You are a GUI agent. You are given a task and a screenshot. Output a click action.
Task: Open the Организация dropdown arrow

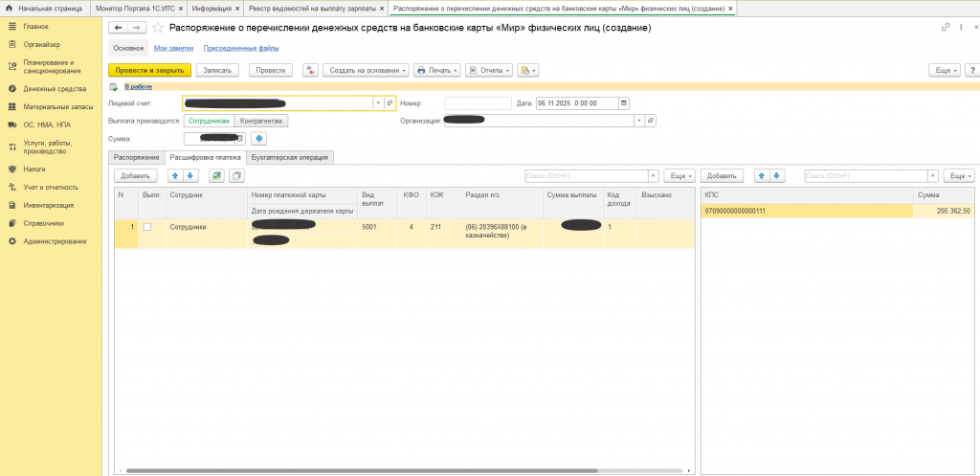coord(639,121)
